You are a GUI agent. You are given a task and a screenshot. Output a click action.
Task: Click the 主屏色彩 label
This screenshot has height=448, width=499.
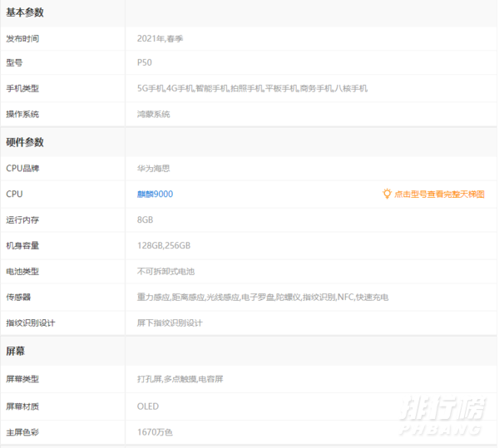coord(22,432)
